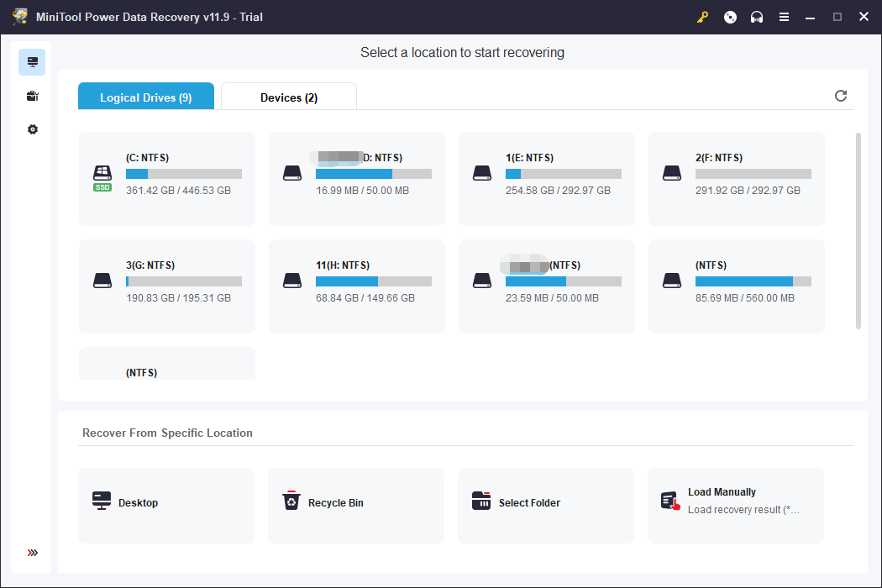The image size is (882, 588).
Task: Click the MiniTool app logo in title bar
Action: click(x=20, y=17)
